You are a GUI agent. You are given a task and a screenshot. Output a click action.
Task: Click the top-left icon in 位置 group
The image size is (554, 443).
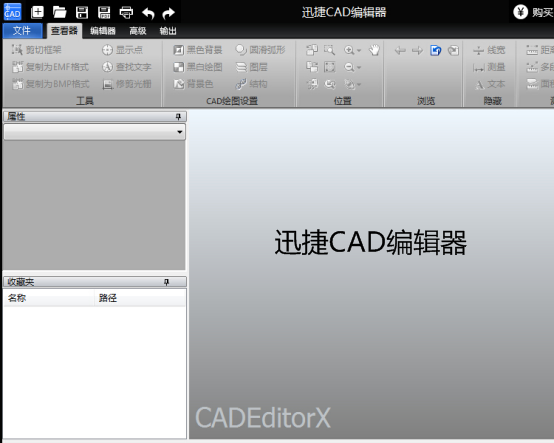point(312,50)
